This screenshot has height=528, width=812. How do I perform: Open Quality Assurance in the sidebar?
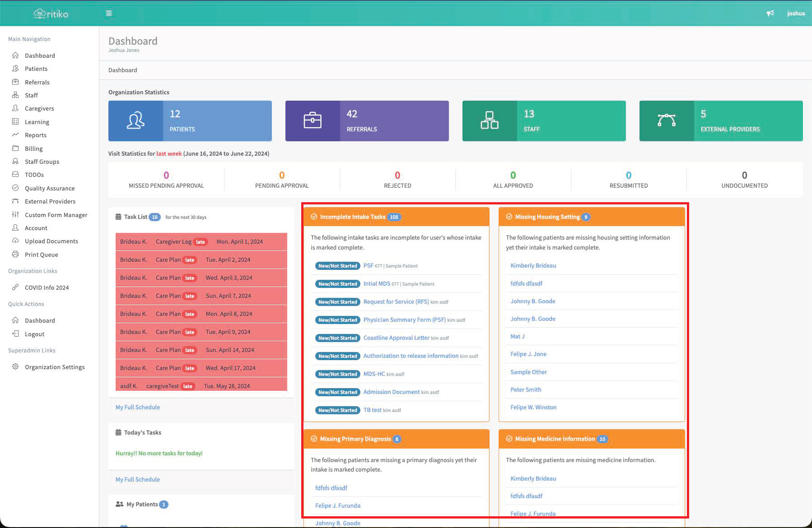(x=50, y=188)
